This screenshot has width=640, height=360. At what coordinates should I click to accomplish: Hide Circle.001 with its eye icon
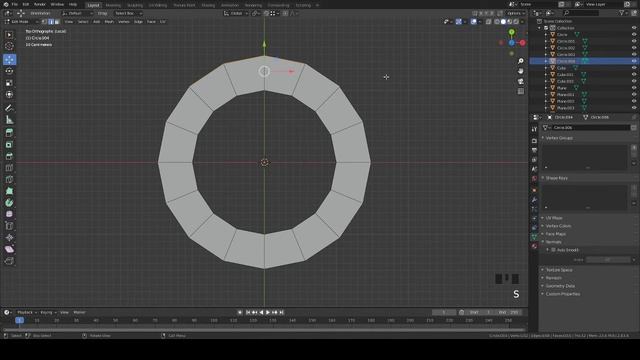click(634, 41)
